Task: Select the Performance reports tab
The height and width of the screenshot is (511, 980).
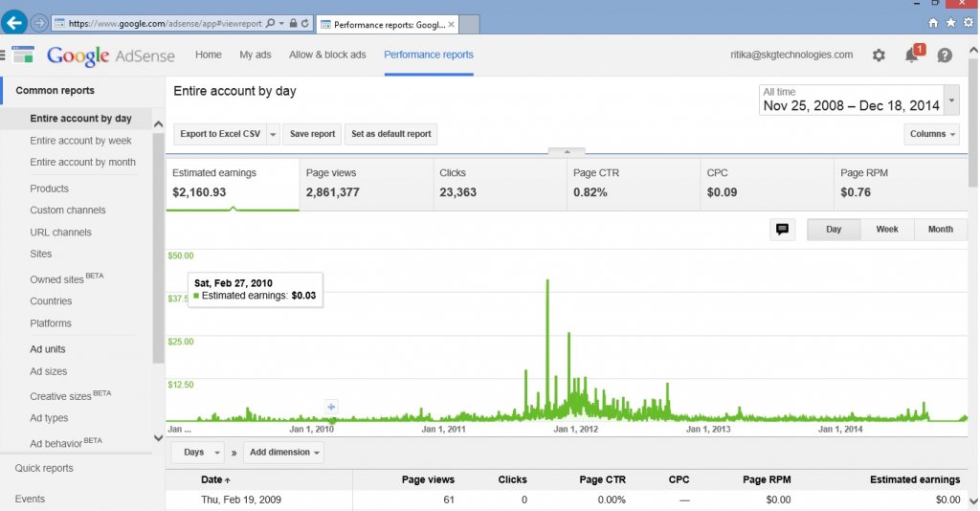Action: pos(429,55)
